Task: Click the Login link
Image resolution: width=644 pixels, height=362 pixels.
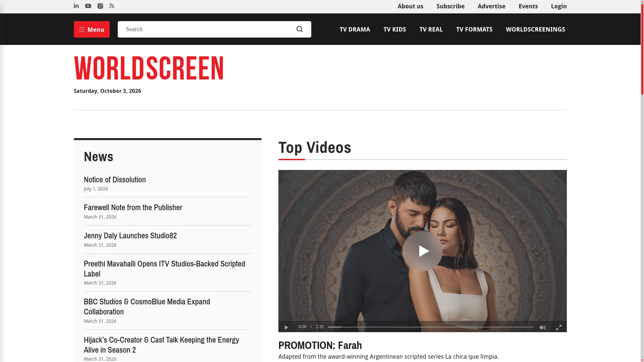Action: coord(558,6)
